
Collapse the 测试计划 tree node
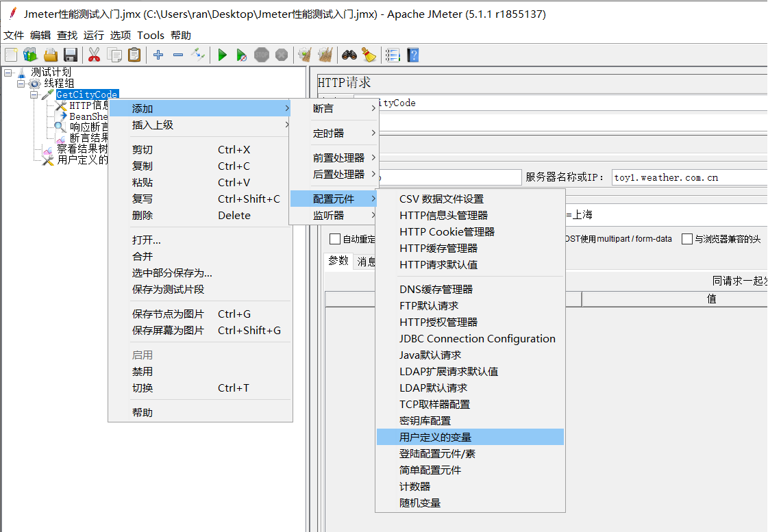[x=8, y=73]
